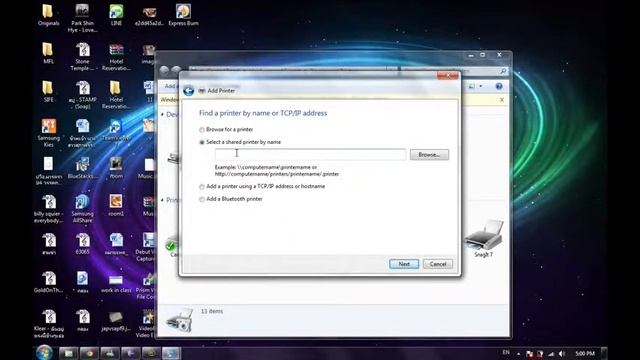Select the SnagIt 7 printer
Image resolution: width=640 pixels, height=360 pixels.
point(484,238)
